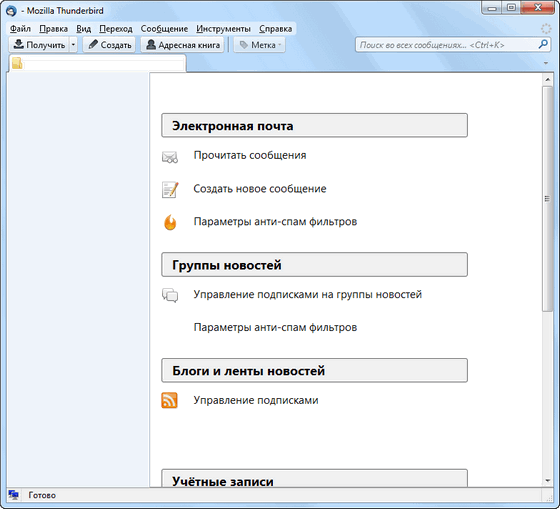
Task: Click the Готово status bar text
Action: click(x=42, y=495)
